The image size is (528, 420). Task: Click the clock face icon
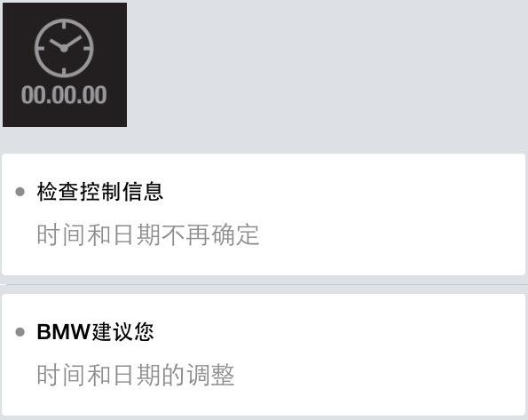pos(64,48)
